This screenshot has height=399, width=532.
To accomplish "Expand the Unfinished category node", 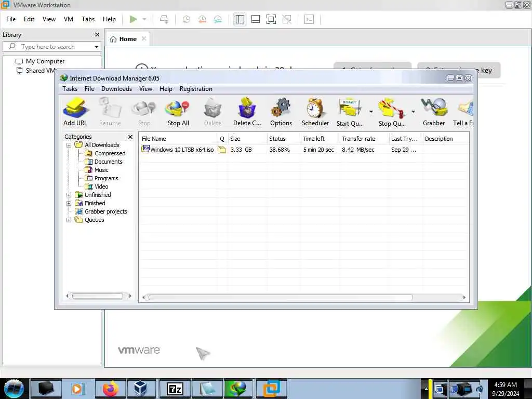I will tap(69, 195).
